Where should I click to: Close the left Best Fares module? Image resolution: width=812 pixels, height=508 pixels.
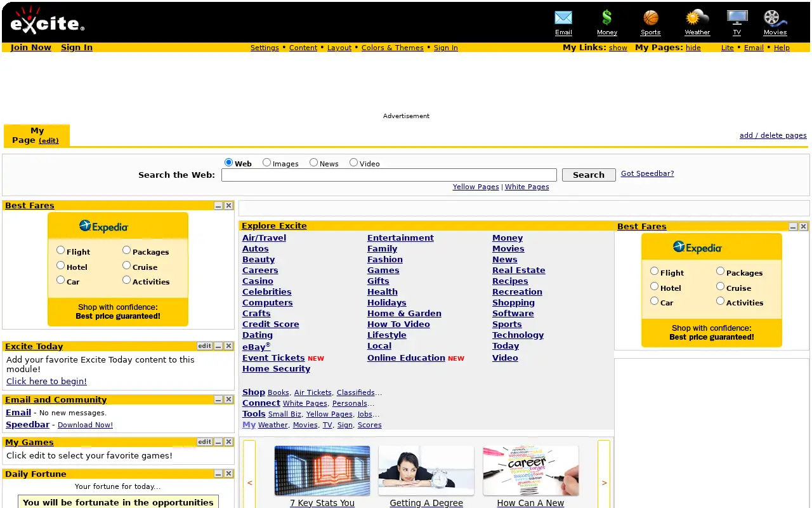[228, 206]
